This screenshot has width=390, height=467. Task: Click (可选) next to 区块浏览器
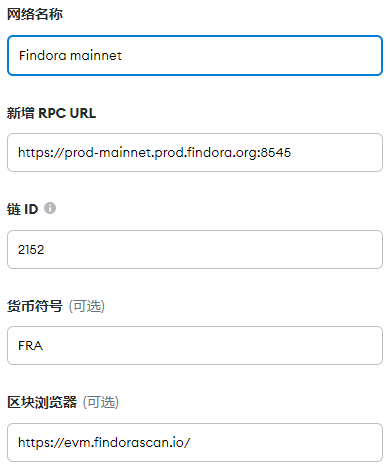(101, 402)
